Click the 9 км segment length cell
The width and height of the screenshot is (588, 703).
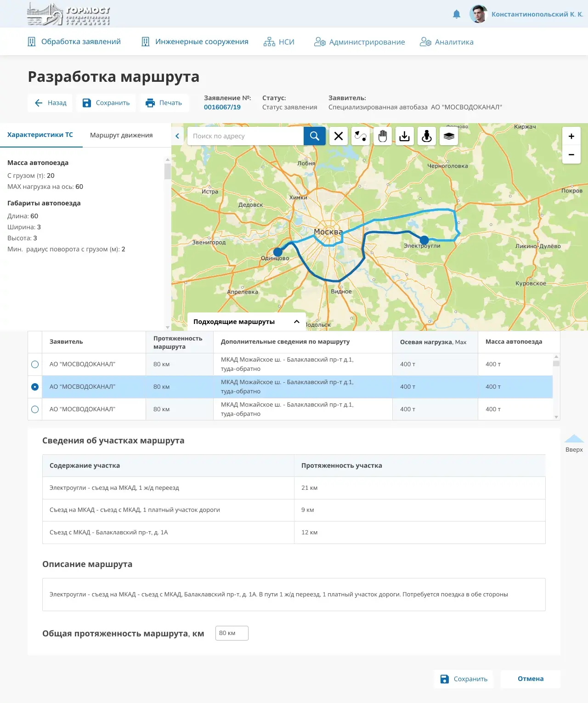[x=420, y=510]
